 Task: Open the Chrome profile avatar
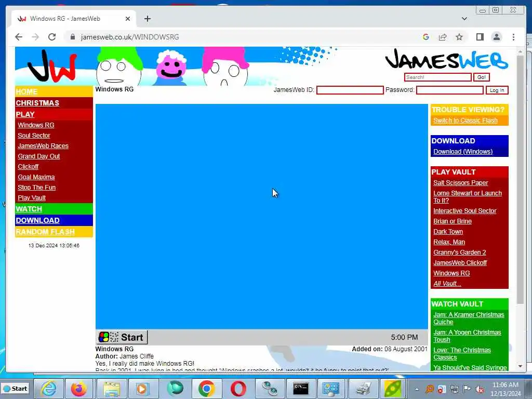coord(496,37)
